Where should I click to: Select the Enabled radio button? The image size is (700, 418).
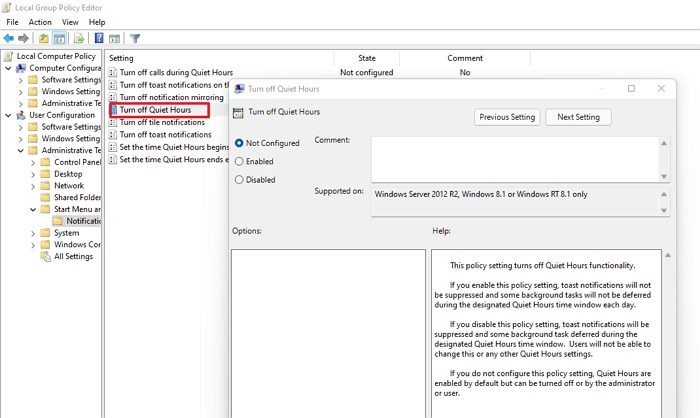pos(239,161)
